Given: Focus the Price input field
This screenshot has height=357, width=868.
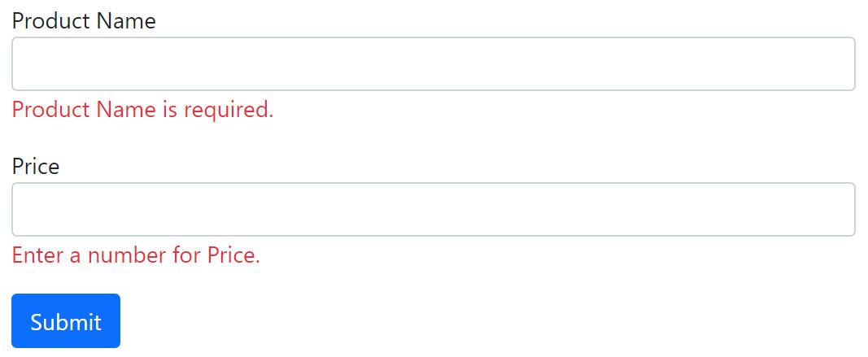Looking at the screenshot, I should (x=434, y=209).
